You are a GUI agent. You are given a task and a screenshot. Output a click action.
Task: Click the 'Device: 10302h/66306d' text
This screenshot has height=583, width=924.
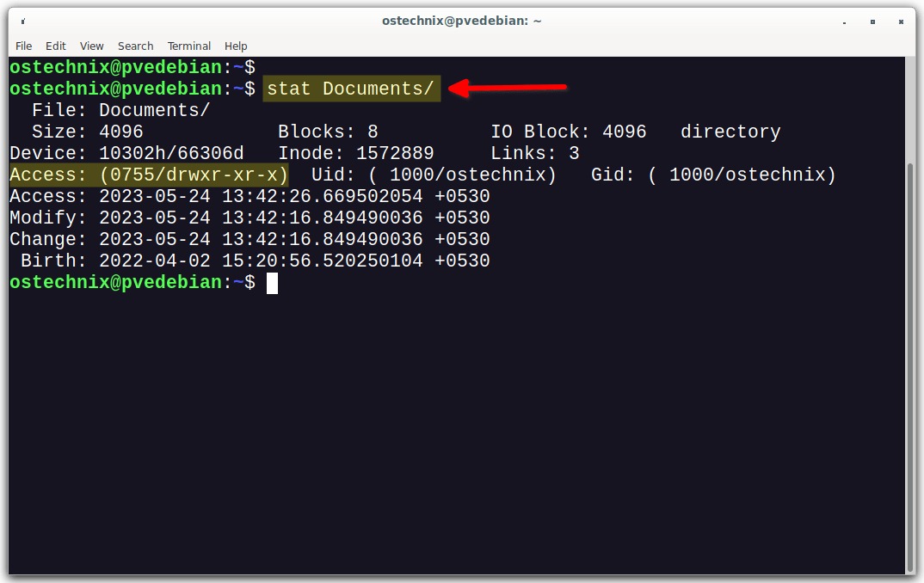(x=126, y=153)
